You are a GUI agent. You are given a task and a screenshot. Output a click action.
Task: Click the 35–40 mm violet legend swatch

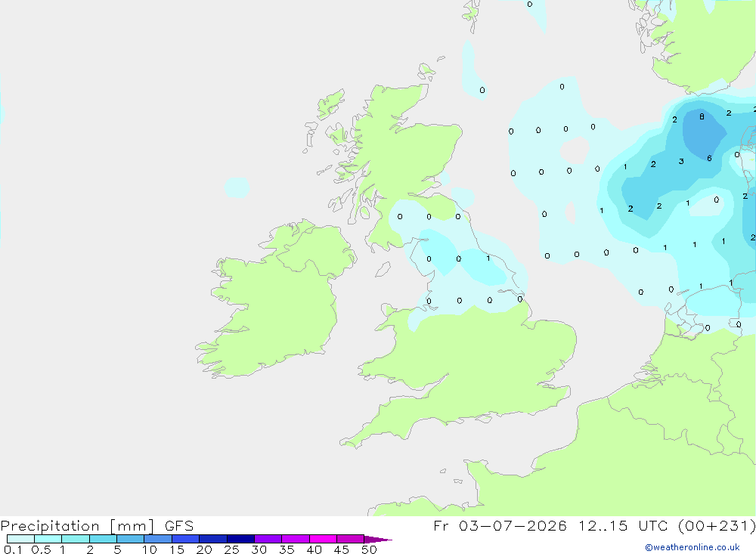tap(296, 539)
